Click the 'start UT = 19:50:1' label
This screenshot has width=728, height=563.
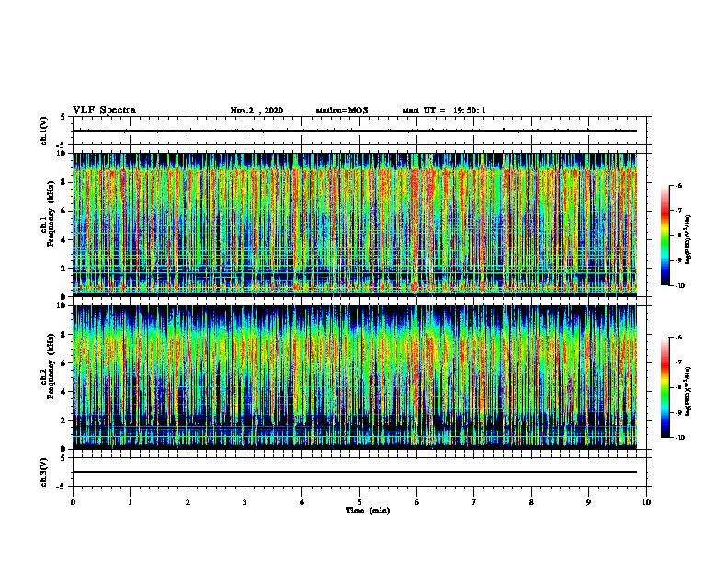[x=444, y=110]
